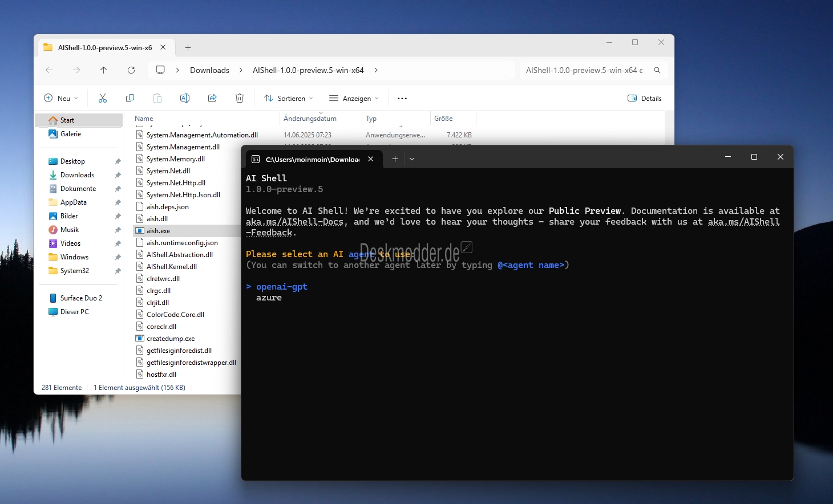Toggle the Details pane button
Screen dimensions: 833x504
coord(645,98)
